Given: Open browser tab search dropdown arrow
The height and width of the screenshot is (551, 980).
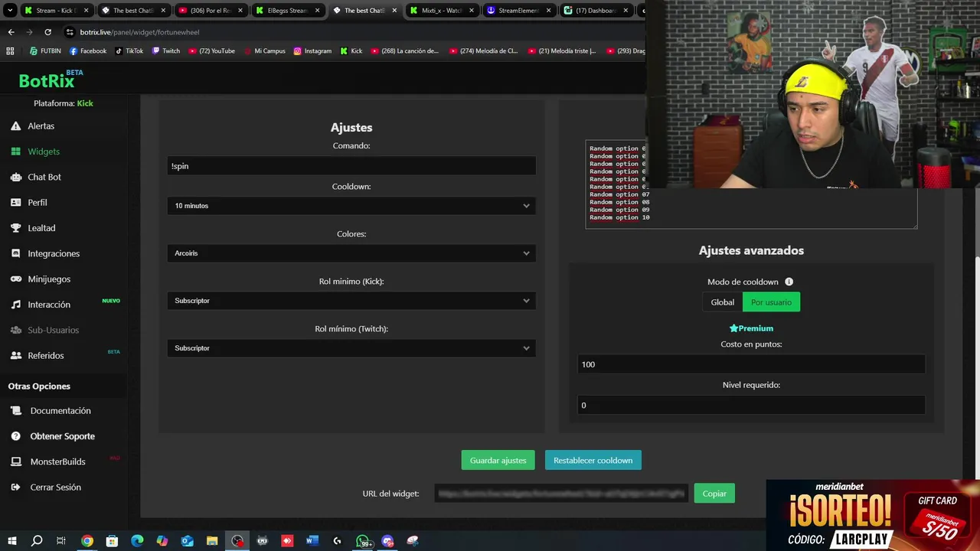Looking at the screenshot, I should [x=10, y=11].
